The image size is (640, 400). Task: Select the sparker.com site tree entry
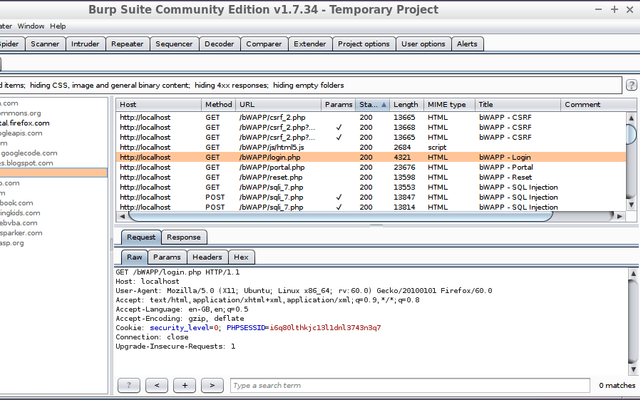21,233
